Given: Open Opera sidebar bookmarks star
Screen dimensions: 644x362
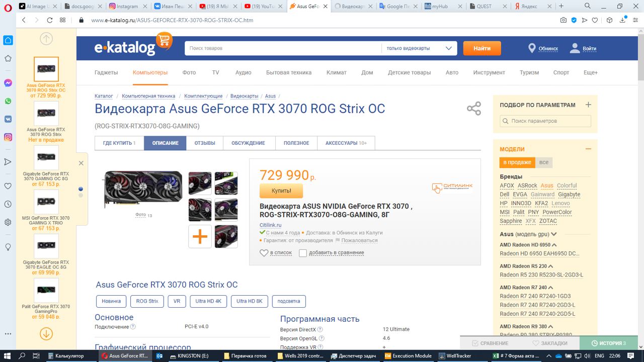Looking at the screenshot, I should tap(8, 58).
